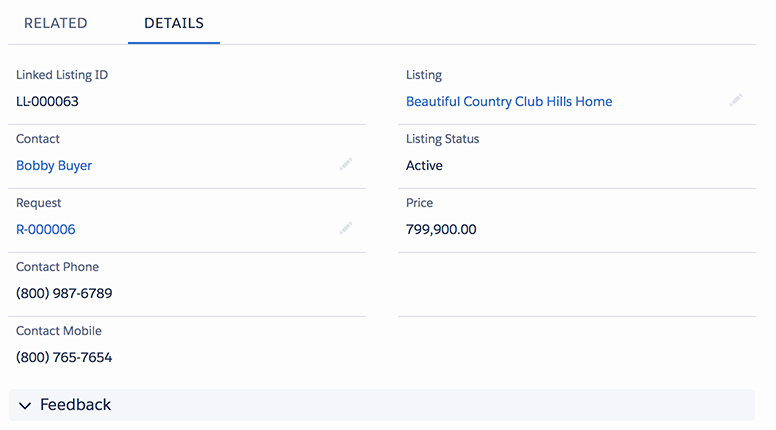776x430 pixels.
Task: Click the Price value 799,900.00
Action: [x=441, y=230]
